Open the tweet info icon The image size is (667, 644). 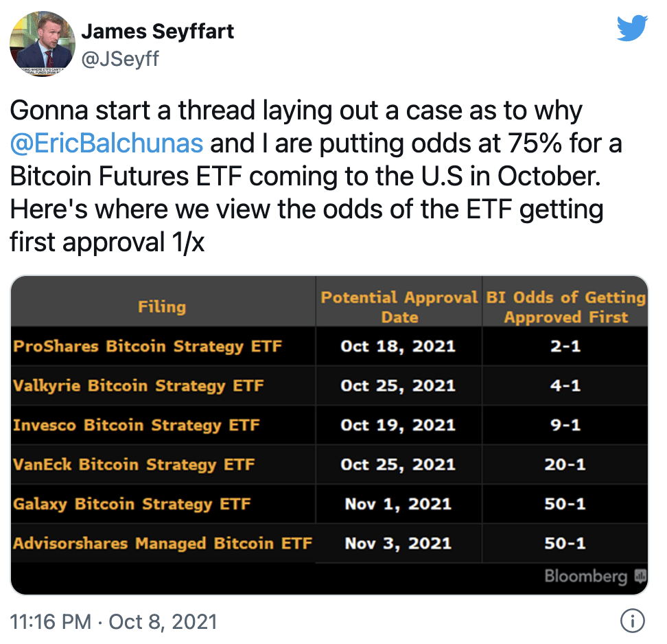[x=632, y=621]
